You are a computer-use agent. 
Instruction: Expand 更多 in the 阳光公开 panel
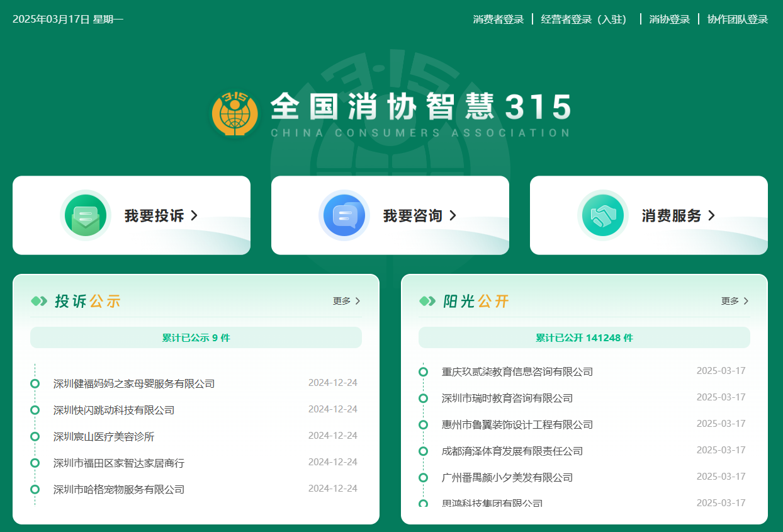[x=735, y=301]
